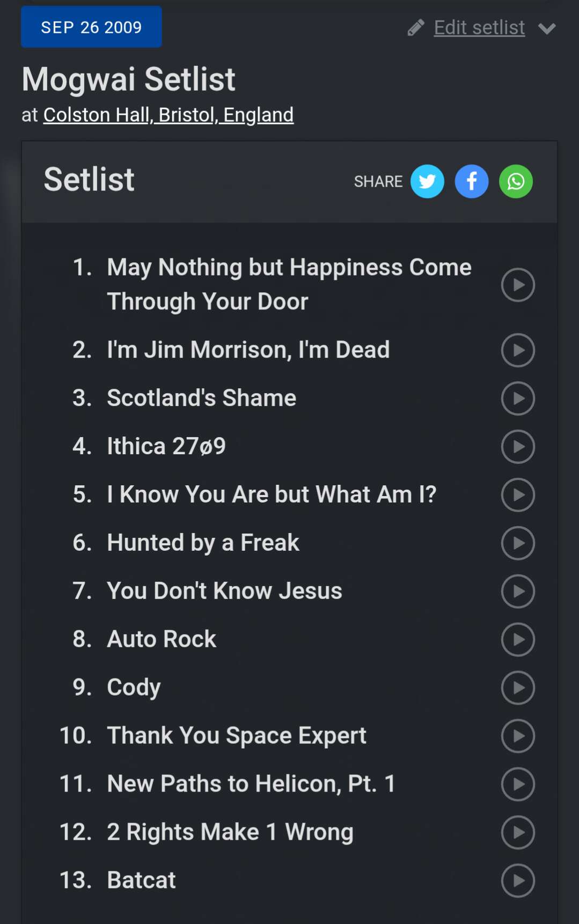Click the SEP 26 2009 date badge
The width and height of the screenshot is (579, 924).
(x=91, y=27)
